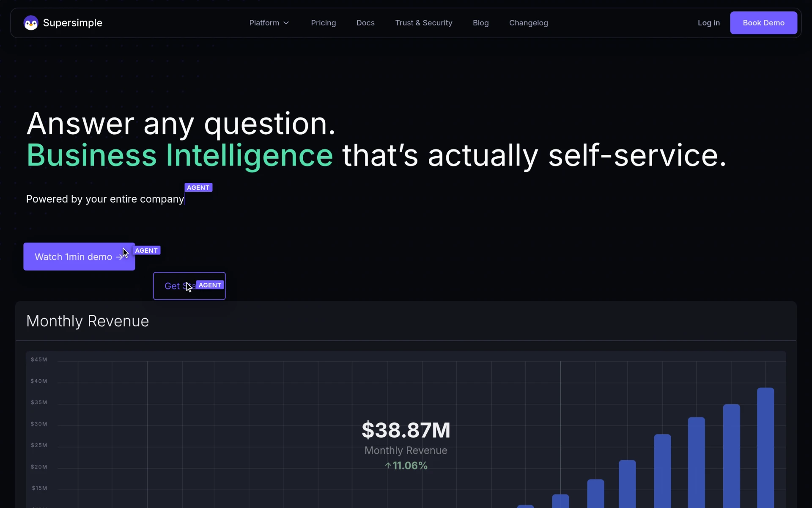Viewport: 812px width, 508px height.
Task: Click the $25M axis label
Action: point(39,445)
